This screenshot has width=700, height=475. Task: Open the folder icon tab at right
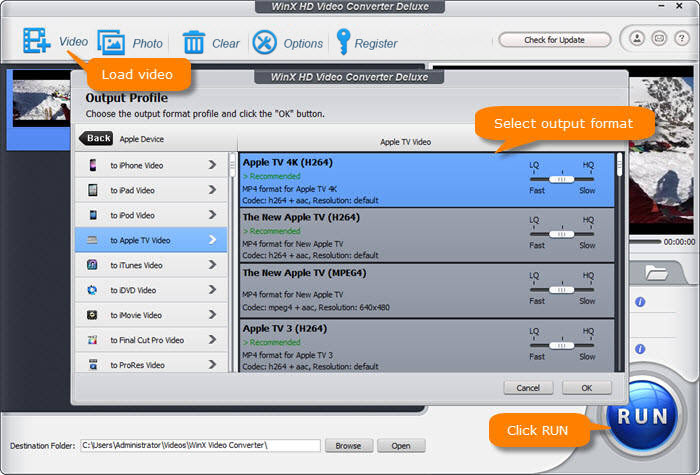tap(656, 272)
